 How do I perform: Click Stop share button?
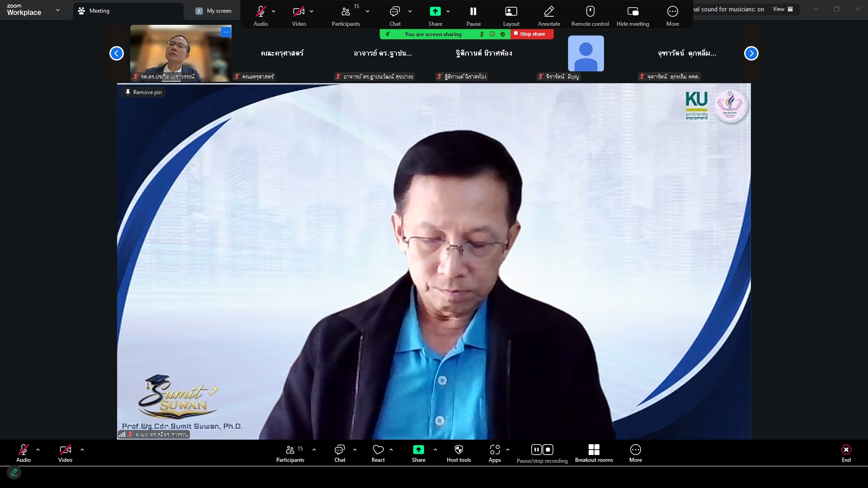click(x=532, y=34)
